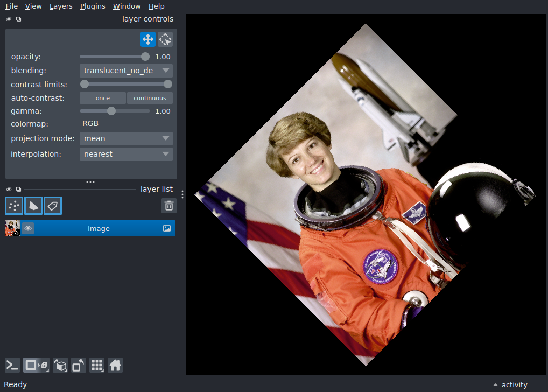Open the Layers menu
Image resolution: width=548 pixels, height=392 pixels.
[x=61, y=6]
